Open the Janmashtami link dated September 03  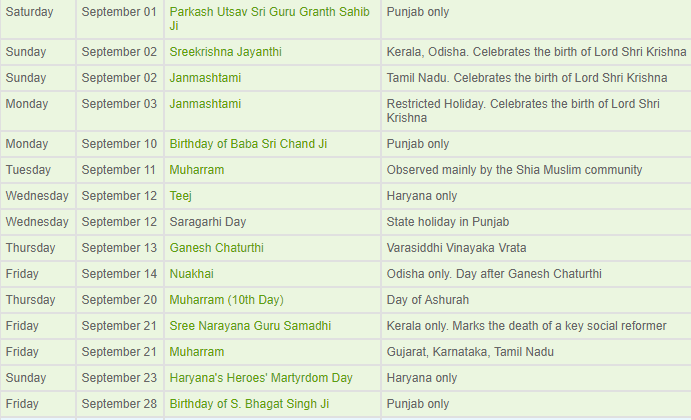tap(205, 104)
